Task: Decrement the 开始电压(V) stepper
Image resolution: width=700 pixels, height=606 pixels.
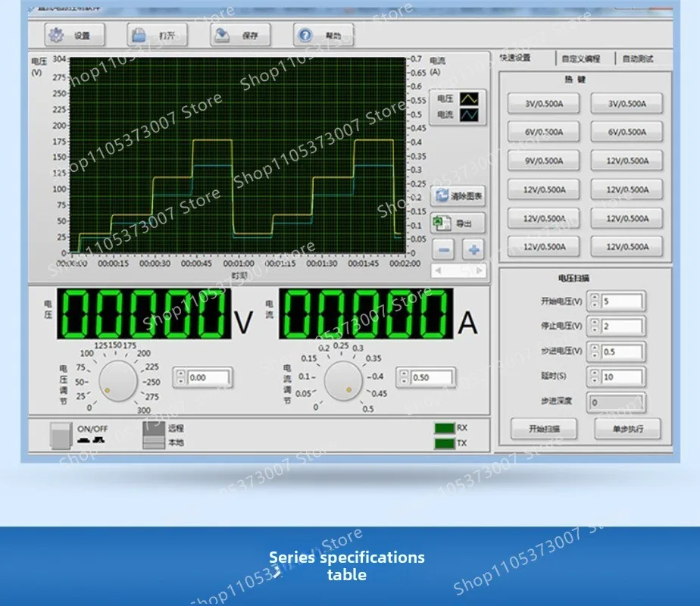Action: (x=594, y=305)
